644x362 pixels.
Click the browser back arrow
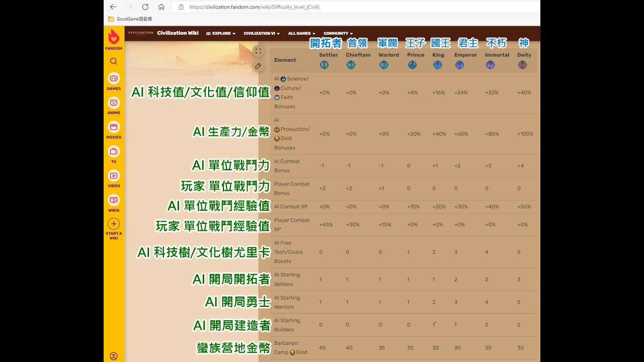coord(113,7)
